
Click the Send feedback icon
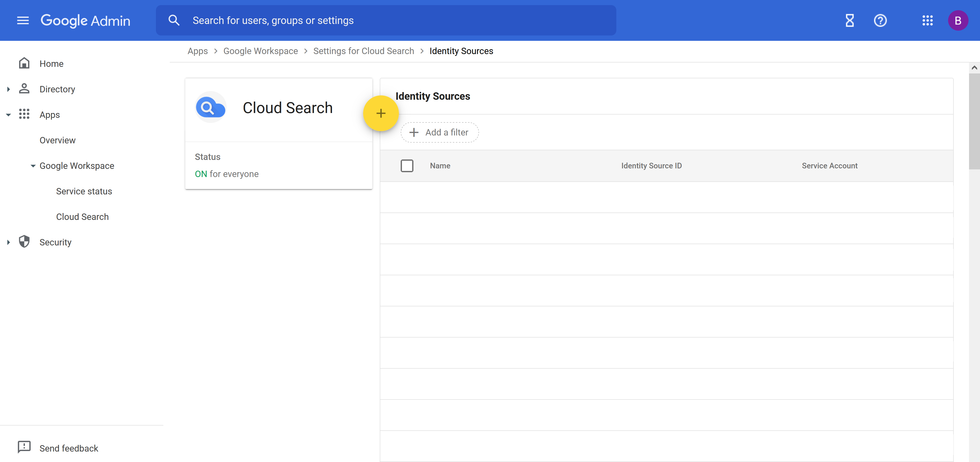point(24,447)
